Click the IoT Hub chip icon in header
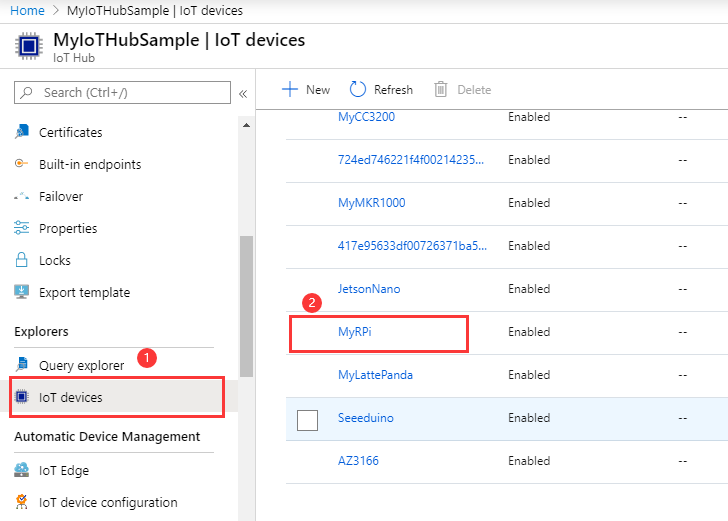 tap(29, 46)
